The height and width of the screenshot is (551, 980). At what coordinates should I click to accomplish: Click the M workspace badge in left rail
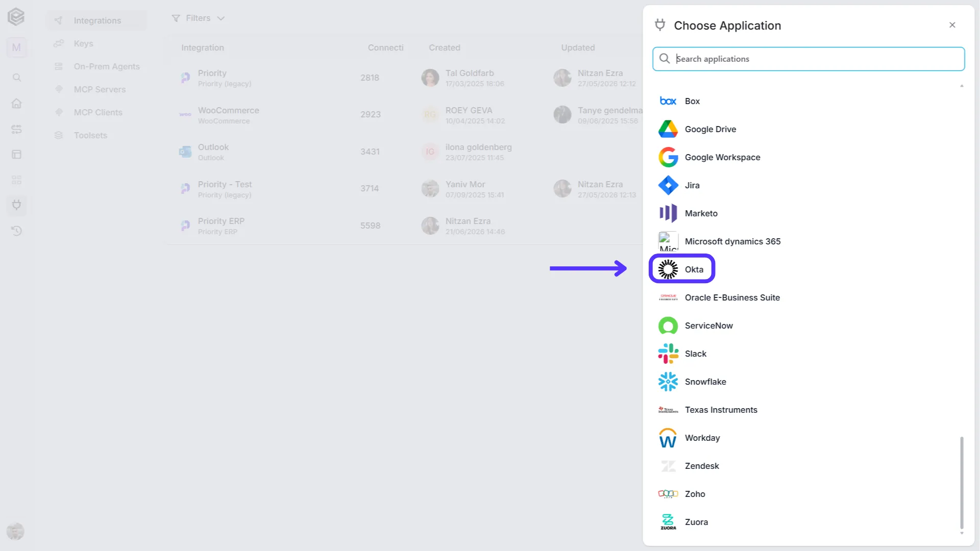[16, 47]
